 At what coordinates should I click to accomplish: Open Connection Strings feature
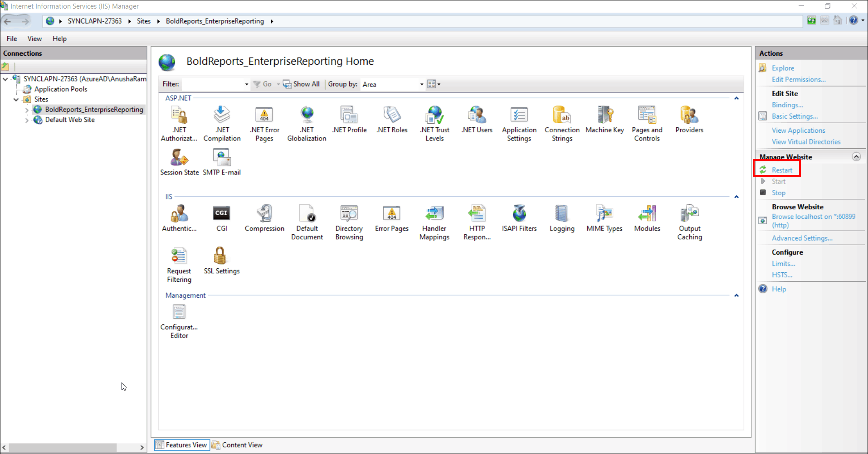(x=562, y=123)
